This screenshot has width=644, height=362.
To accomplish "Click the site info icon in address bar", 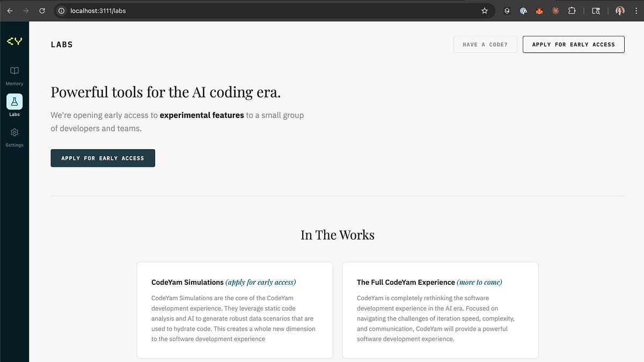I will tap(61, 10).
